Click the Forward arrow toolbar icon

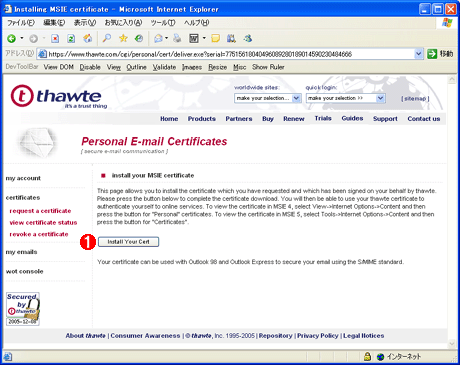tap(33, 39)
